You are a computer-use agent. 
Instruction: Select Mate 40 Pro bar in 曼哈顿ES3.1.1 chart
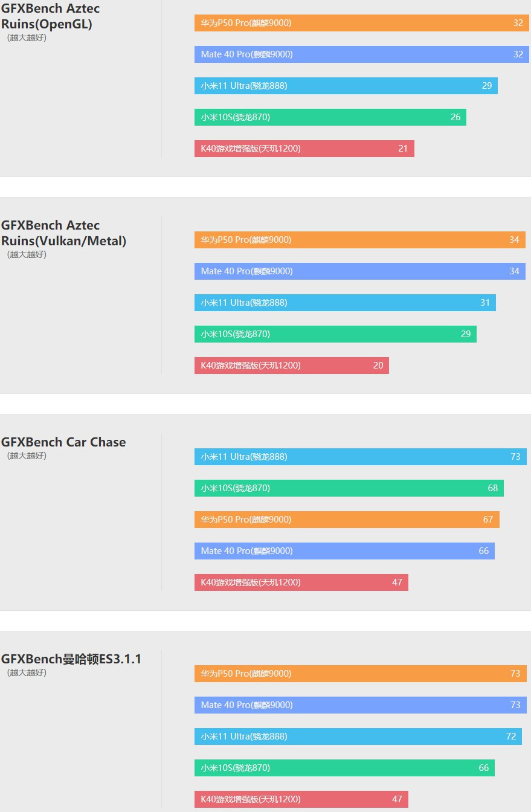[x=361, y=705]
